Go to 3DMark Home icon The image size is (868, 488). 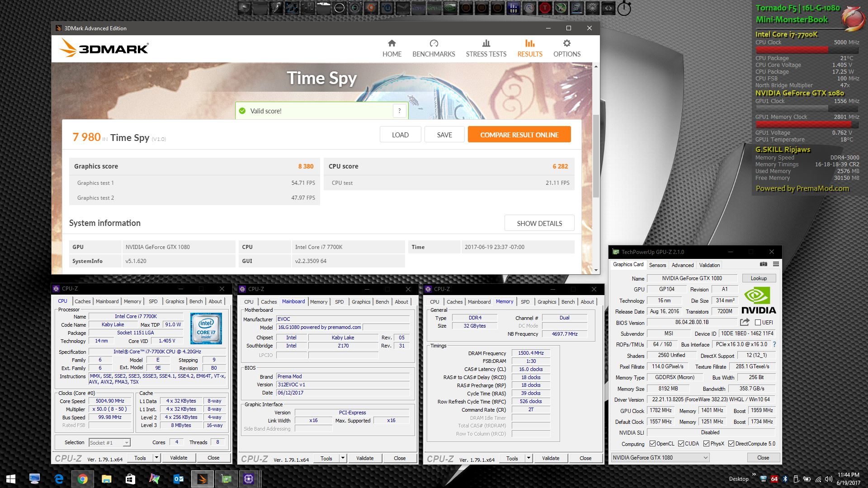point(392,43)
